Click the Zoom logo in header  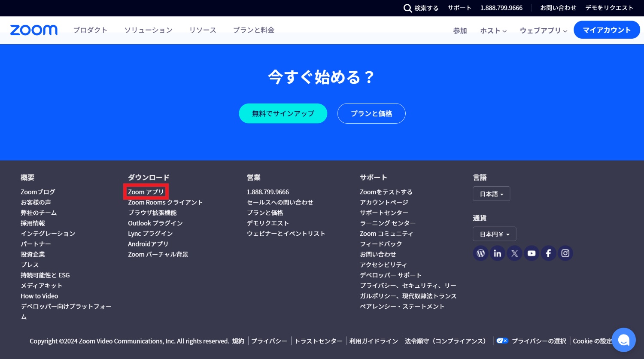pyautogui.click(x=33, y=30)
